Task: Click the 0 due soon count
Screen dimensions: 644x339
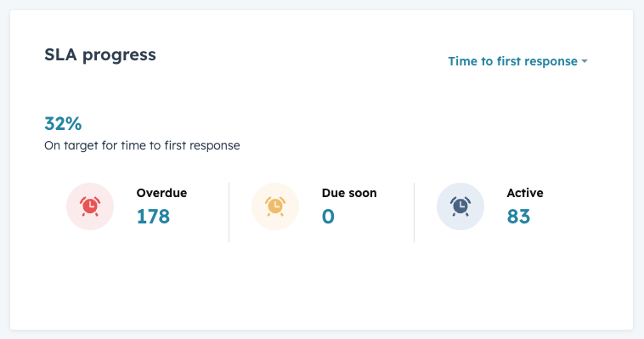Action: click(328, 216)
